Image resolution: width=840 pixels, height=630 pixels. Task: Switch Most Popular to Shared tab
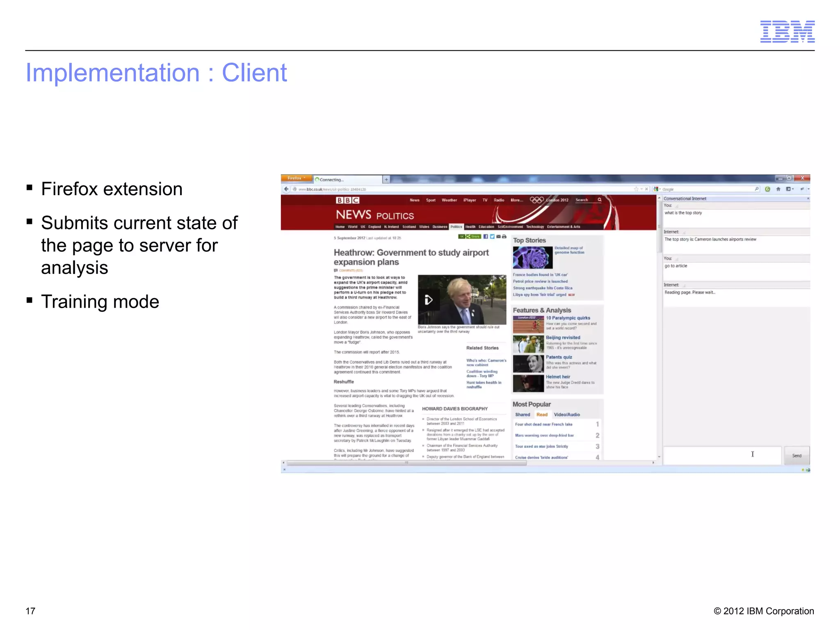click(523, 415)
